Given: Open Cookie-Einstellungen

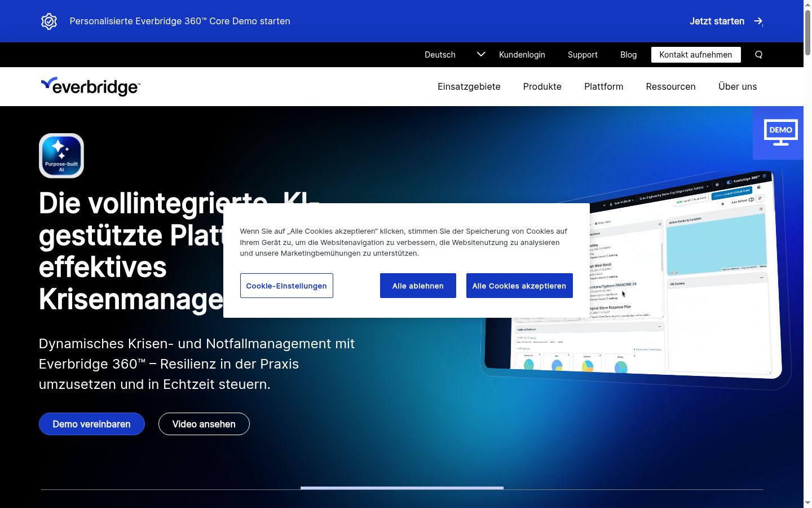Looking at the screenshot, I should pos(286,286).
